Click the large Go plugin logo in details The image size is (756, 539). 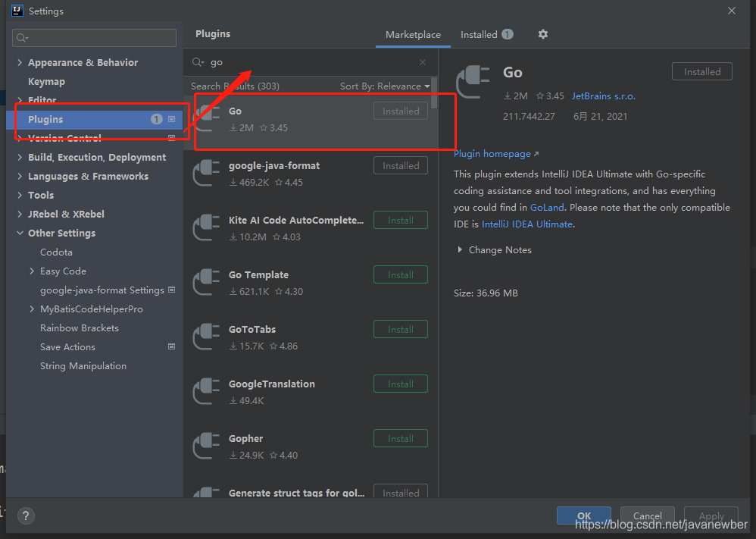473,82
